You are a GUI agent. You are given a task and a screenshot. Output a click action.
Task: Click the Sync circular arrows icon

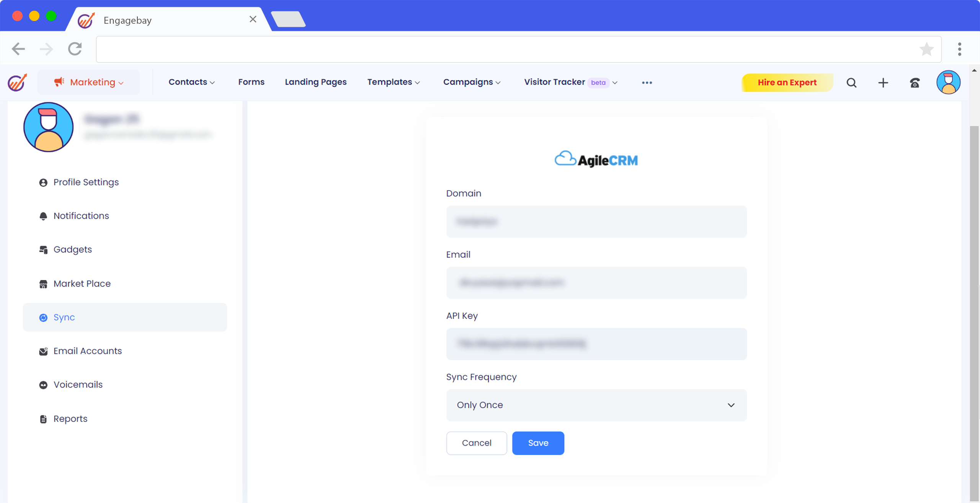pyautogui.click(x=43, y=317)
